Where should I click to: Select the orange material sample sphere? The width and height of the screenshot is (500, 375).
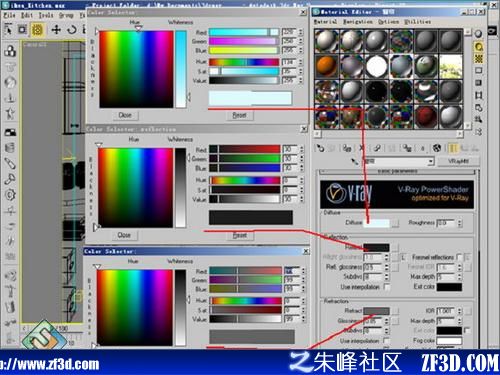tap(326, 66)
